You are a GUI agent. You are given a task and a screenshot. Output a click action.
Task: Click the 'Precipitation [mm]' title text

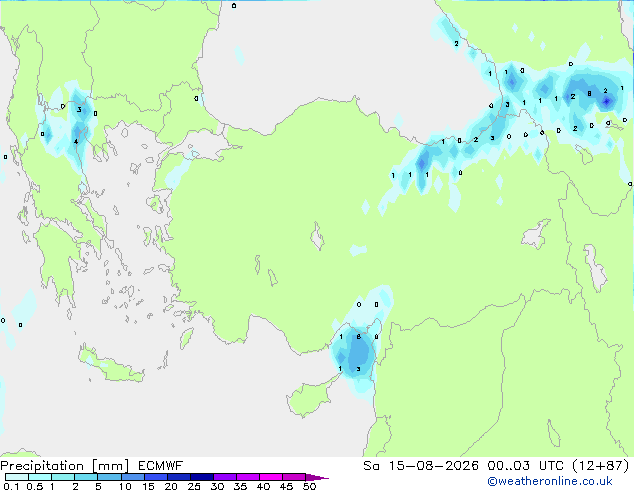point(65,466)
